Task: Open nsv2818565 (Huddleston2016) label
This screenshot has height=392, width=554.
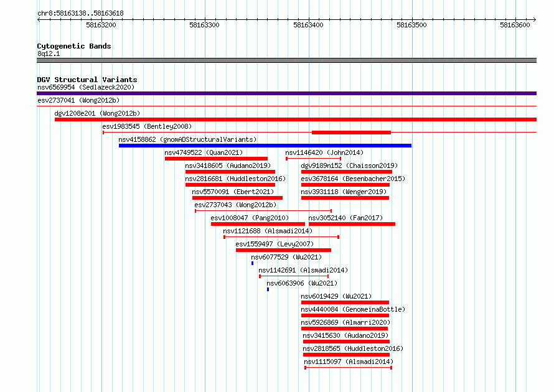Action: tap(353, 348)
